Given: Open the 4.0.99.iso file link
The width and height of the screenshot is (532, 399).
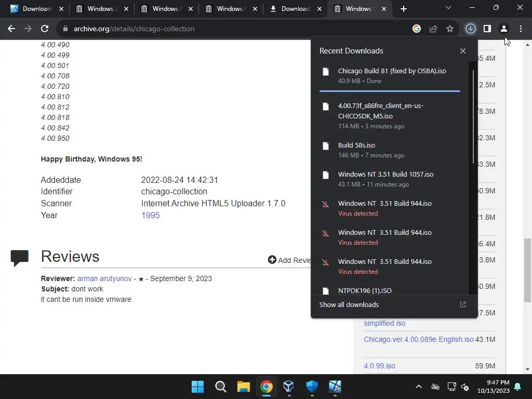Looking at the screenshot, I should pos(379,366).
